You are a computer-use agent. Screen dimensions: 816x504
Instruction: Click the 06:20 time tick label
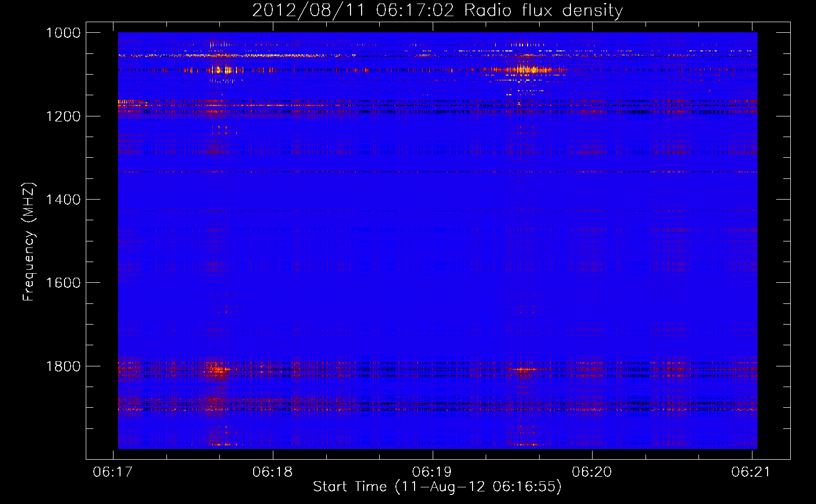[x=592, y=472]
